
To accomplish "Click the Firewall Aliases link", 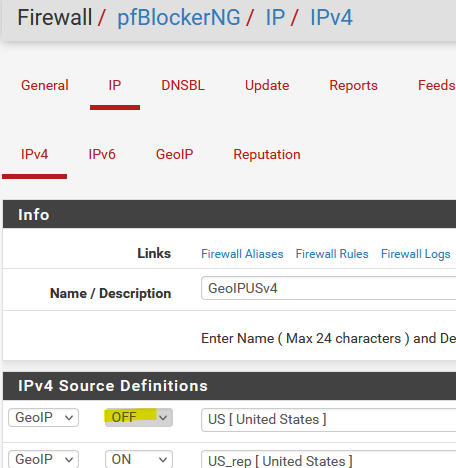I will pyautogui.click(x=242, y=254).
